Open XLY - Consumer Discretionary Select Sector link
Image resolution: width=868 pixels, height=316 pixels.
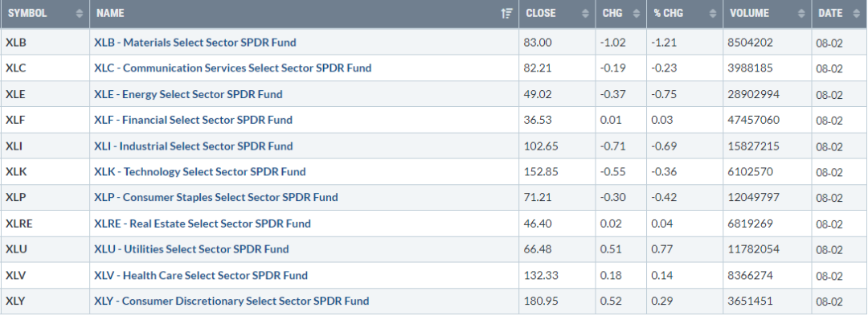point(231,302)
